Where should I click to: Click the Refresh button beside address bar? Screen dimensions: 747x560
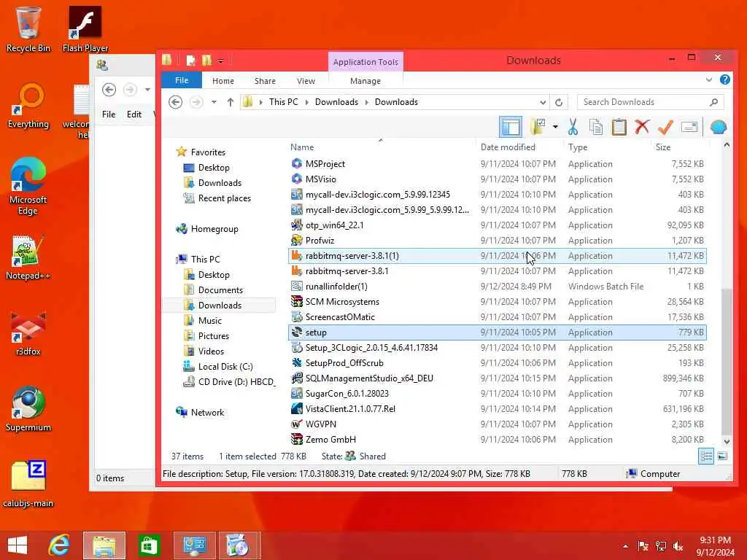click(x=559, y=102)
